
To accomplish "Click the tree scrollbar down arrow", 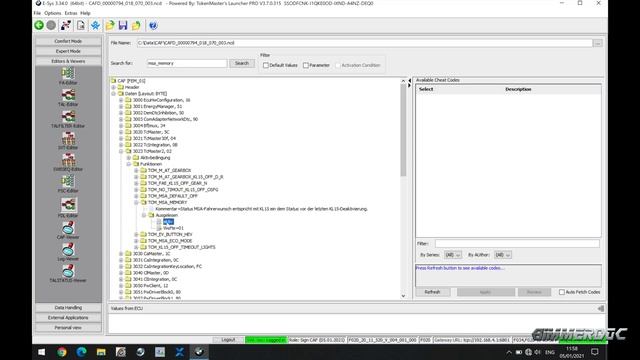I will (403, 296).
